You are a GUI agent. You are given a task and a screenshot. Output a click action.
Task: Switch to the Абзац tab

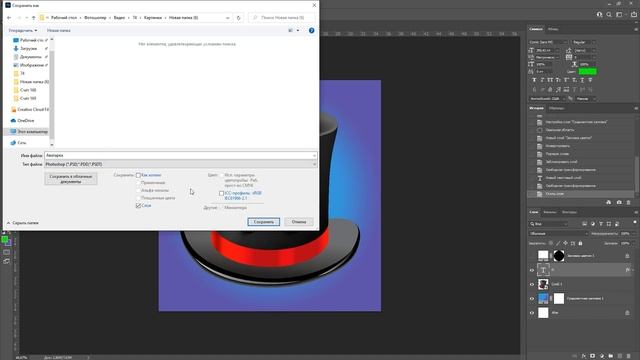[x=553, y=29]
